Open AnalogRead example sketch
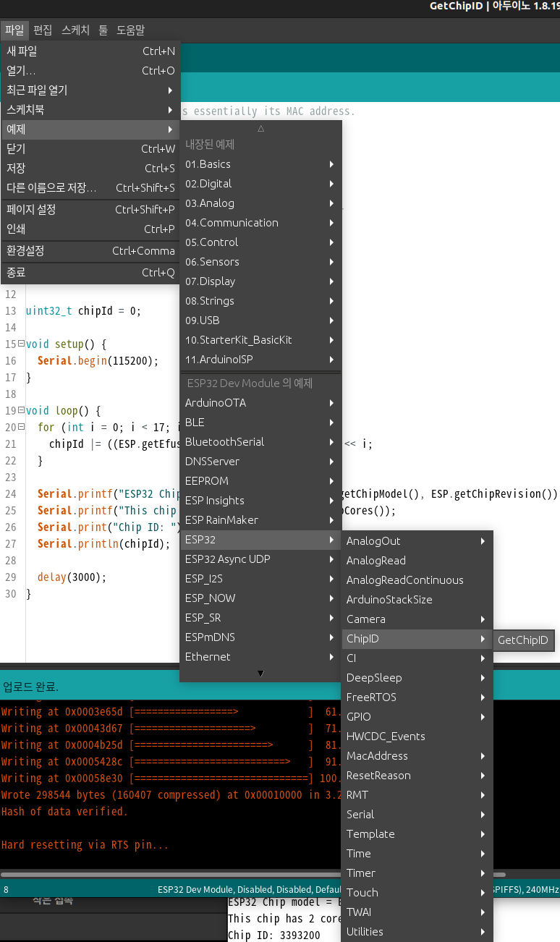The width and height of the screenshot is (560, 942). pos(417,561)
